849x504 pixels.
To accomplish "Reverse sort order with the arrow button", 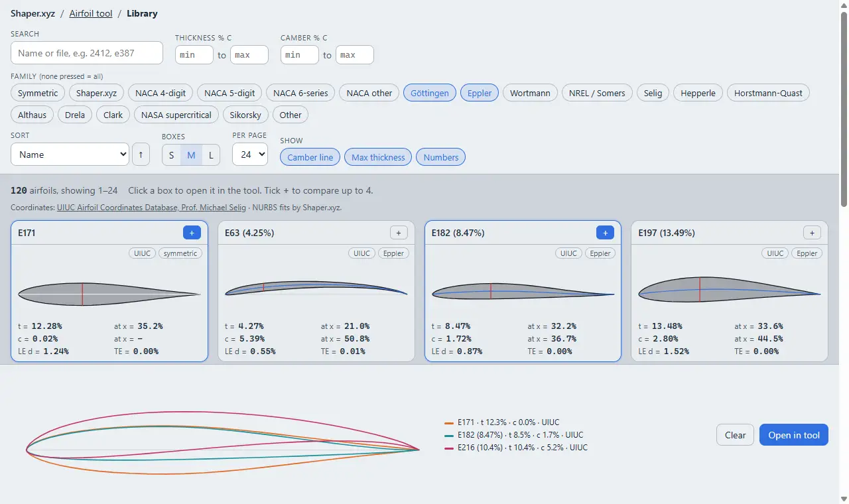I will tap(141, 155).
